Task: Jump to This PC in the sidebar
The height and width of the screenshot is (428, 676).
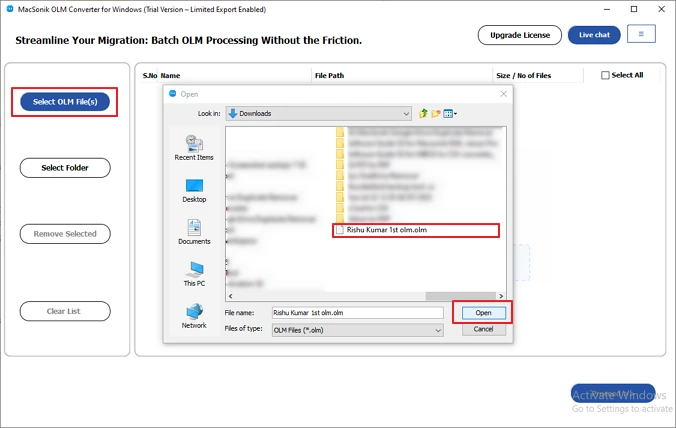Action: coord(194,274)
